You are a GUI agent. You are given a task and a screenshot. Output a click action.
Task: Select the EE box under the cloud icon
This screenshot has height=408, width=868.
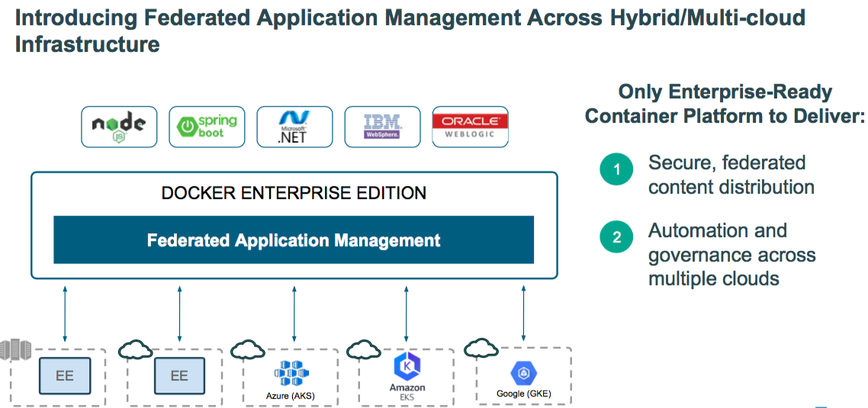pos(179,375)
